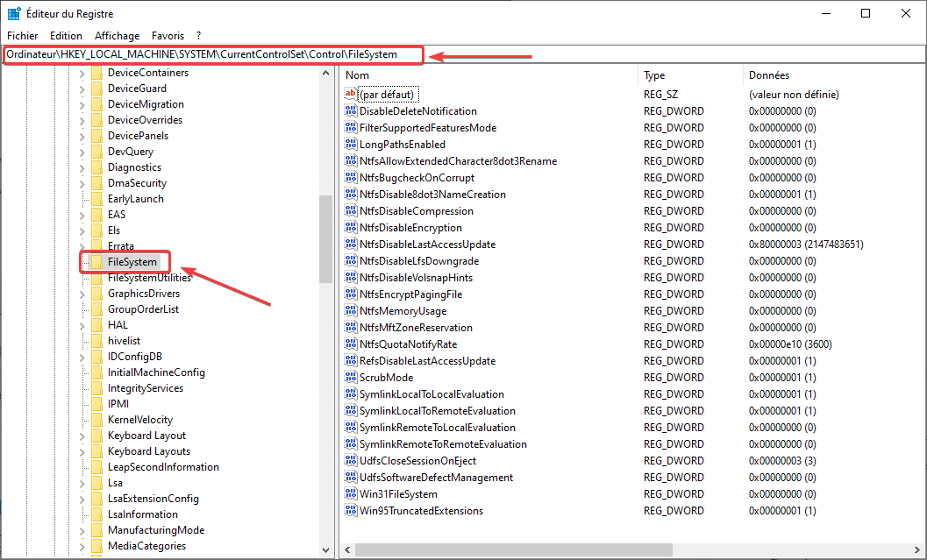Select the UdfsSoftwareDefectManagement value name
This screenshot has height=560, width=927.
(x=436, y=478)
